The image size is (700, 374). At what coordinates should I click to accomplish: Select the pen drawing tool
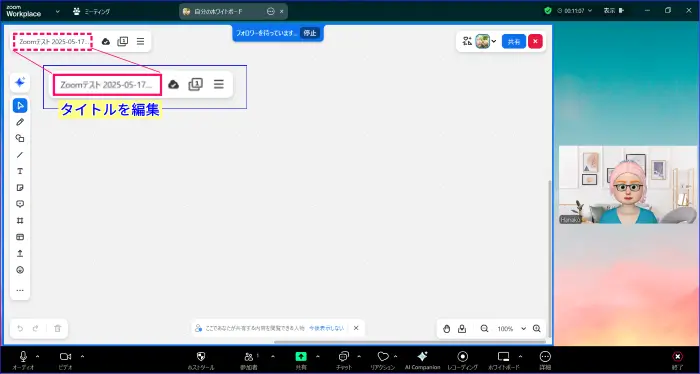pos(20,122)
